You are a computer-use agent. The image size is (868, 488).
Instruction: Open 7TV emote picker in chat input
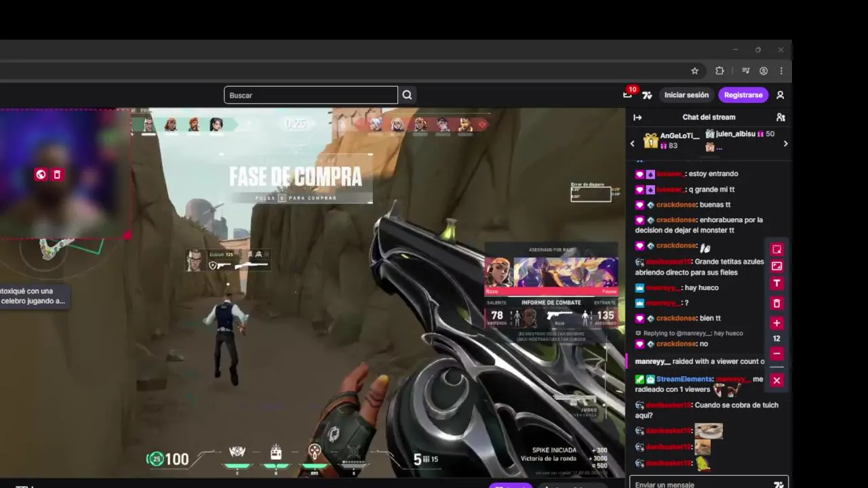[x=778, y=484]
